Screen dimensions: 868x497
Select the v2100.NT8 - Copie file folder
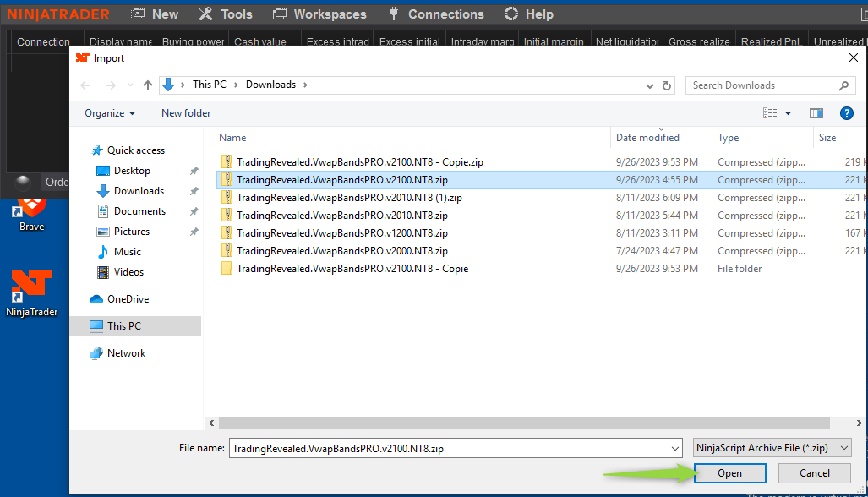[x=352, y=269]
